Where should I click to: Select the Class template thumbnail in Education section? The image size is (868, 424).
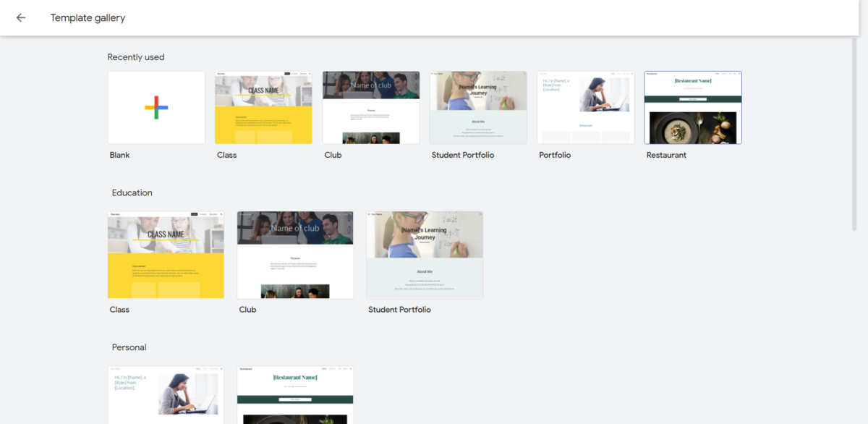166,255
